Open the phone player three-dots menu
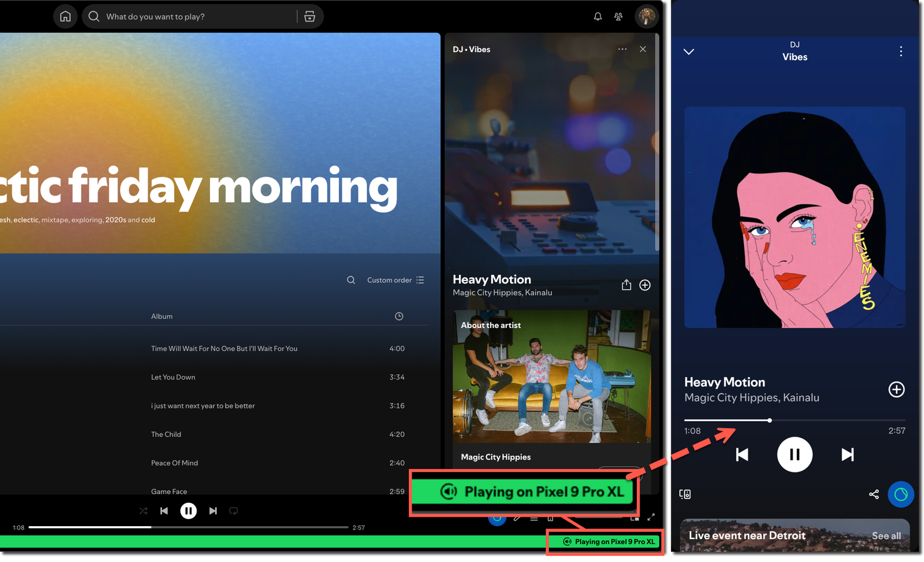The height and width of the screenshot is (562, 924). [x=901, y=51]
